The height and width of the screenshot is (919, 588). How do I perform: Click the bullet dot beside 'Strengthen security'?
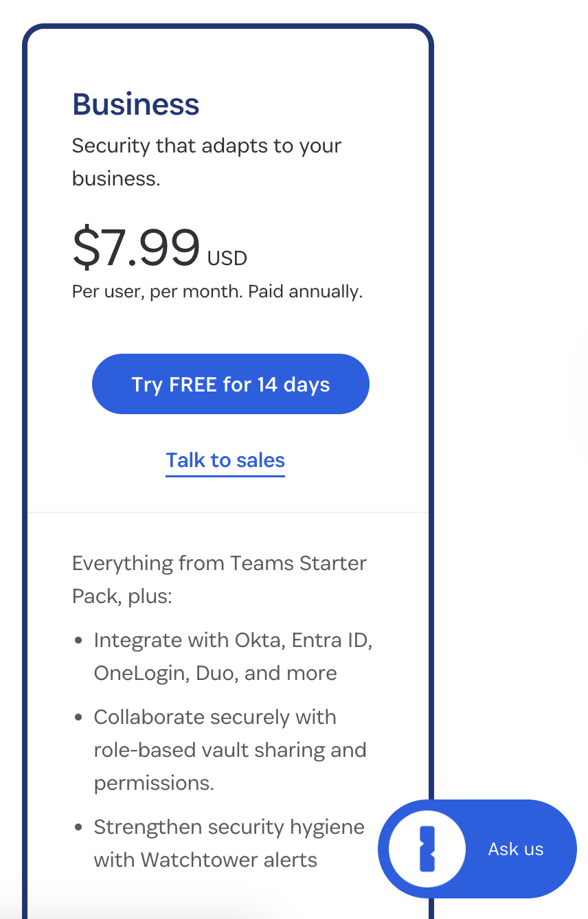click(79, 828)
